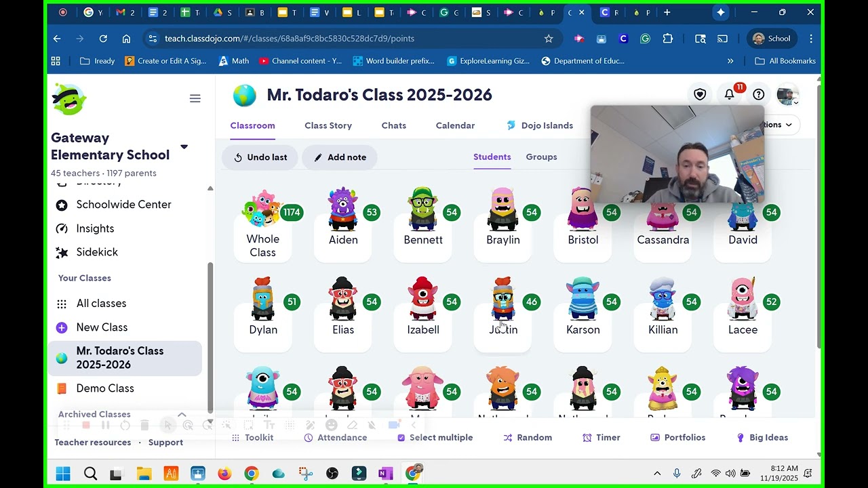
Task: Select student Aiden's monster avatar
Action: click(342, 209)
